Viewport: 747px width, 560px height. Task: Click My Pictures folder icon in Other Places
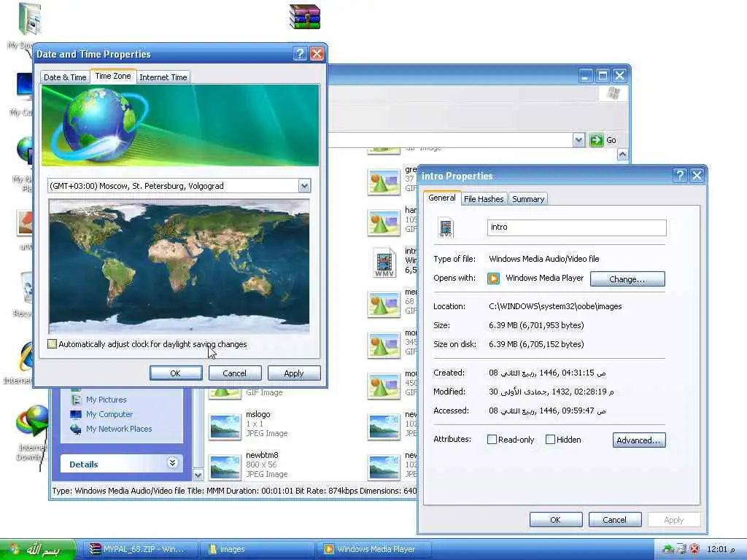point(76,400)
